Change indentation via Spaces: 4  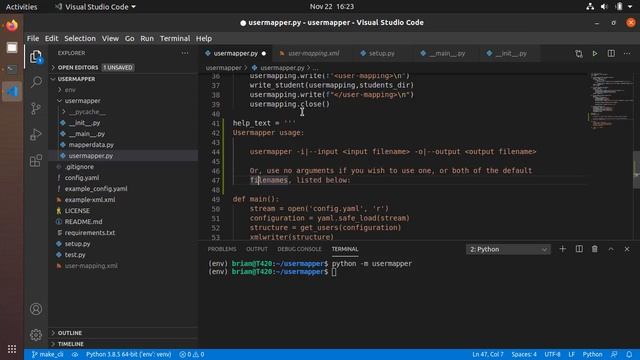(x=524, y=354)
